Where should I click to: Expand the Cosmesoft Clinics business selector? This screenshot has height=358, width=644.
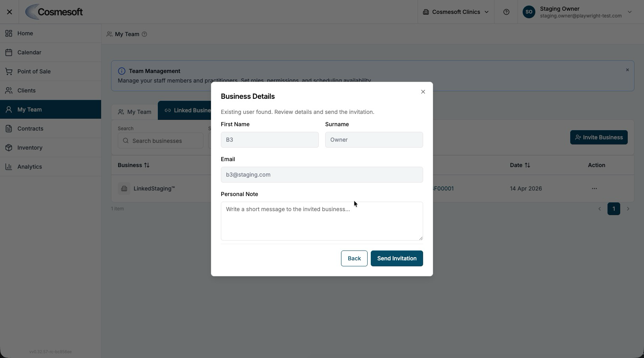click(x=456, y=12)
